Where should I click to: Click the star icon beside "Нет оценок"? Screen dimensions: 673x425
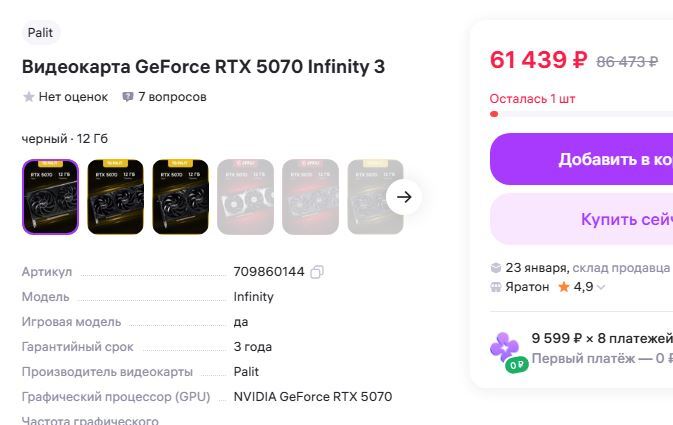[29, 97]
